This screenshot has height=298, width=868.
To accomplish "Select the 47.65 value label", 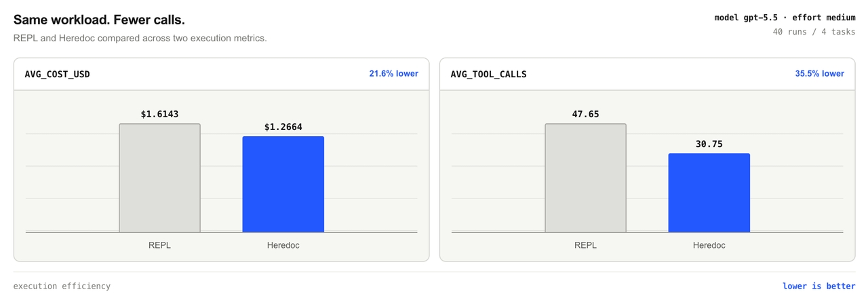I will tap(586, 114).
